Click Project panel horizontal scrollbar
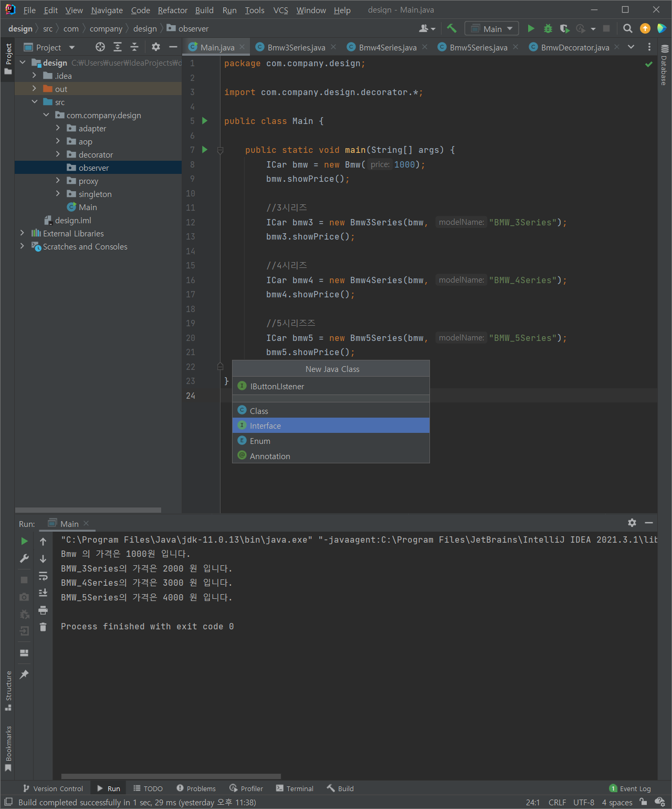This screenshot has width=672, height=809. click(x=88, y=510)
